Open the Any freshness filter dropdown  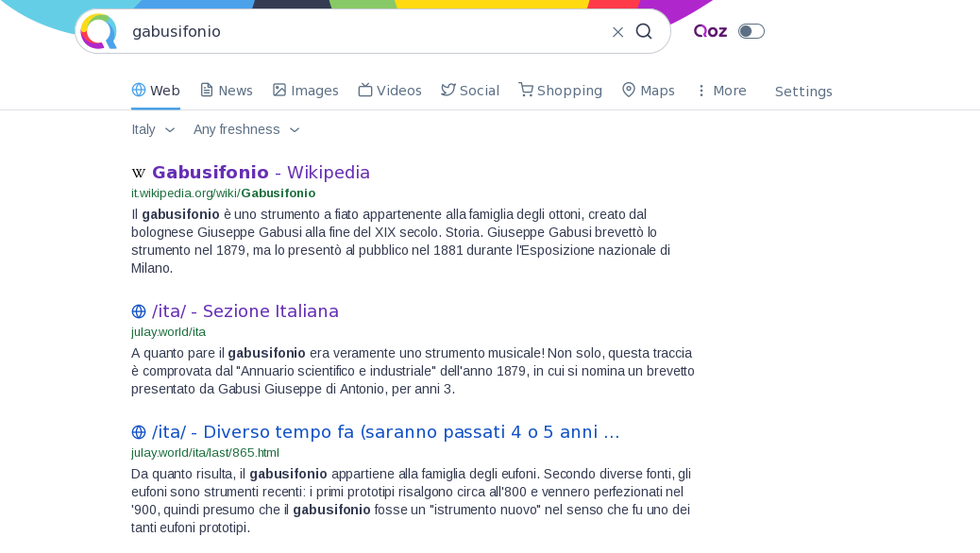click(x=246, y=129)
